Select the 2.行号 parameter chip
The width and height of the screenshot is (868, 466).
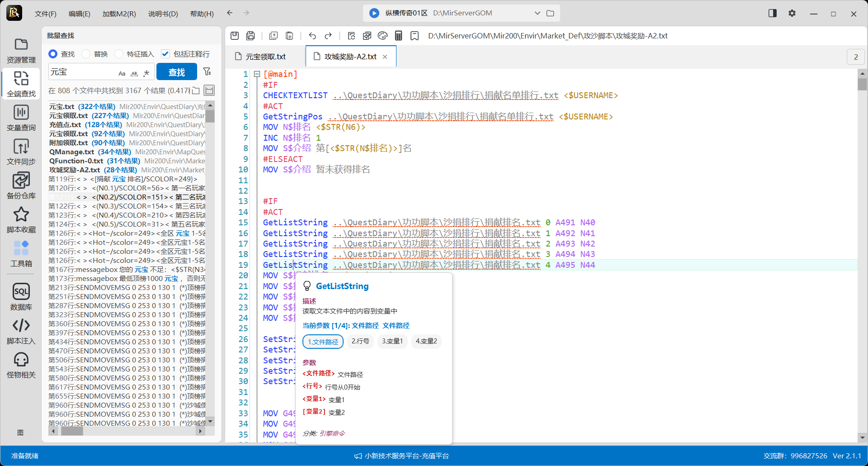point(360,341)
